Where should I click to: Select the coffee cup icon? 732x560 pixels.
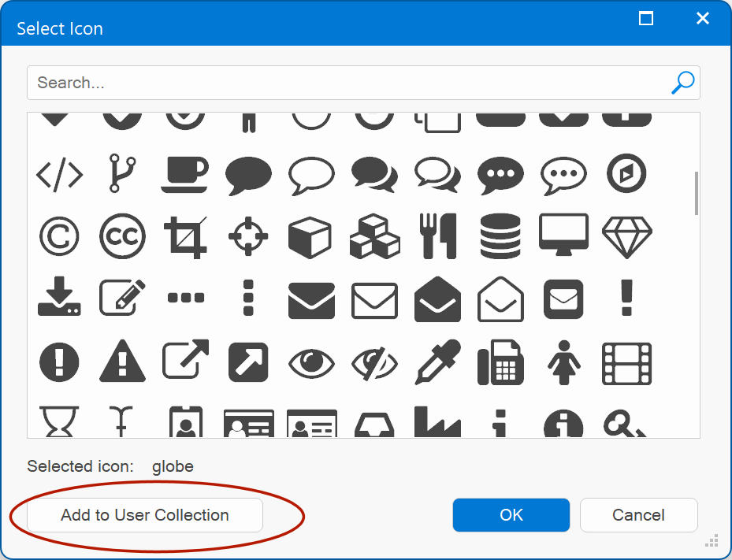(x=185, y=174)
